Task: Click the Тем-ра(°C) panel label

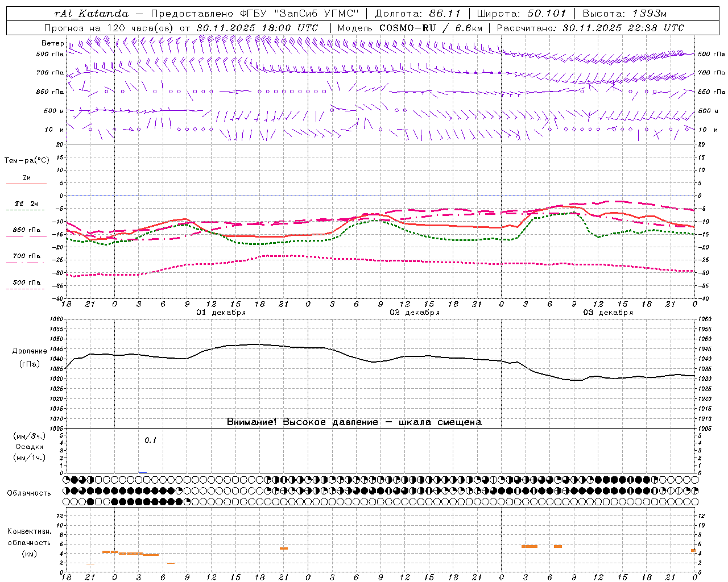Action: click(x=27, y=161)
